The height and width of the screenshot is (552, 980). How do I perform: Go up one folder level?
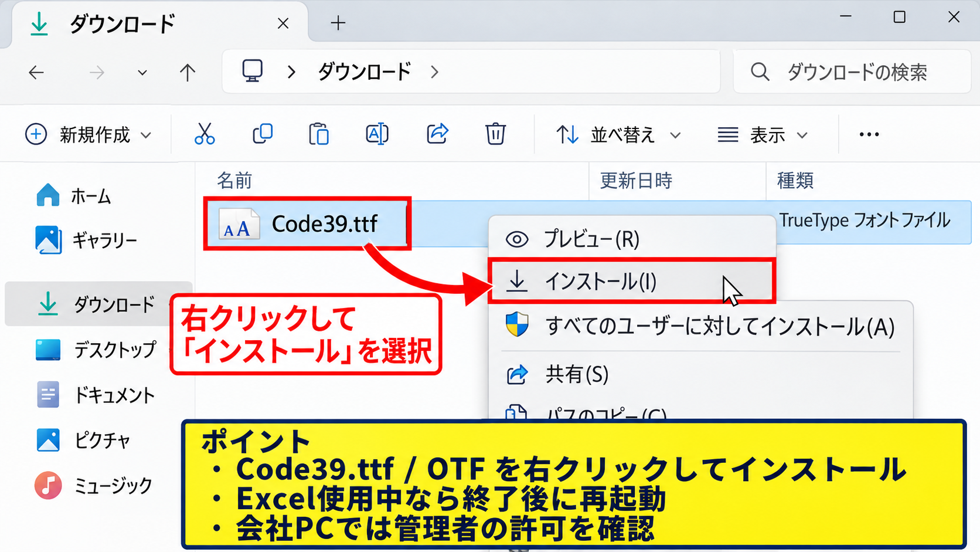(x=188, y=72)
